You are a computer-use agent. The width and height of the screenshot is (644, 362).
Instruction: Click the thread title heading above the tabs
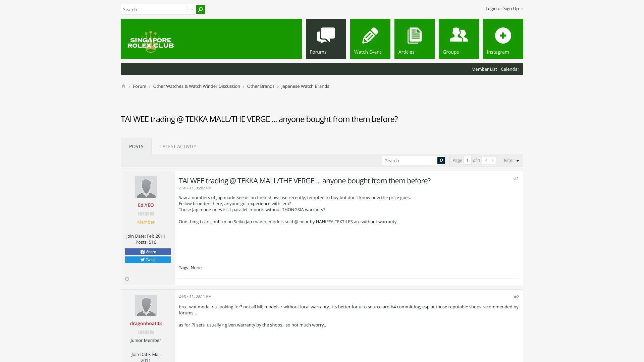(x=259, y=119)
